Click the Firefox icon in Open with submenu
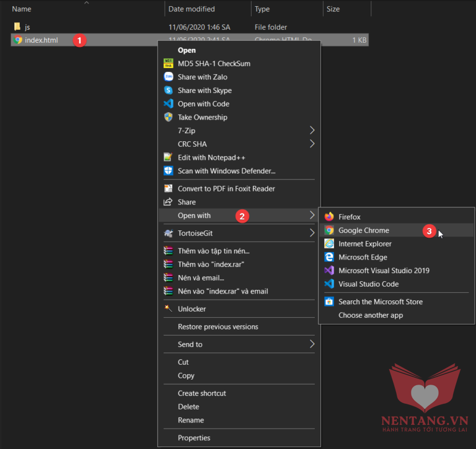This screenshot has width=476, height=449. tap(329, 217)
